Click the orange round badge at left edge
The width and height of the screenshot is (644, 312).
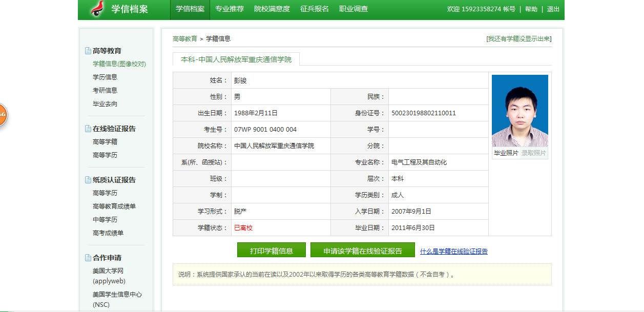point(2,114)
